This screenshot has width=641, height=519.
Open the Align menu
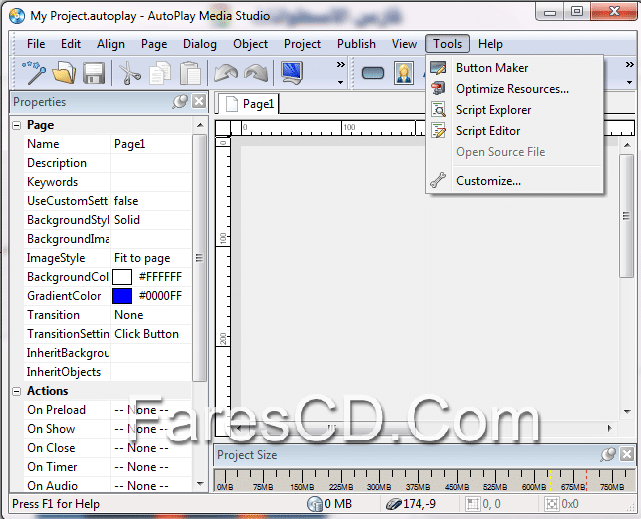click(111, 44)
